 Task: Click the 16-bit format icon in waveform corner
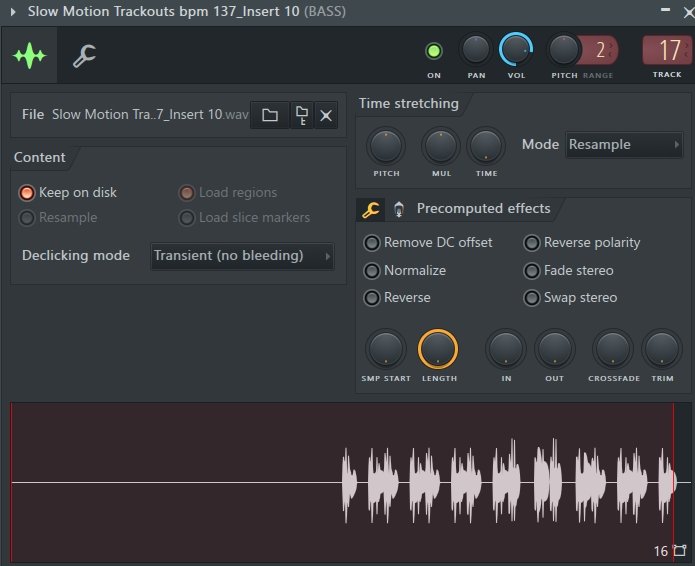679,551
